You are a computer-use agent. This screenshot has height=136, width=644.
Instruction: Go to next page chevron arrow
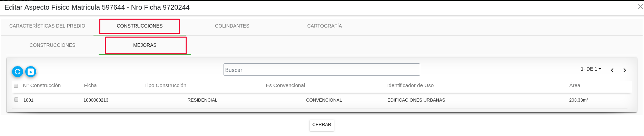click(625, 70)
